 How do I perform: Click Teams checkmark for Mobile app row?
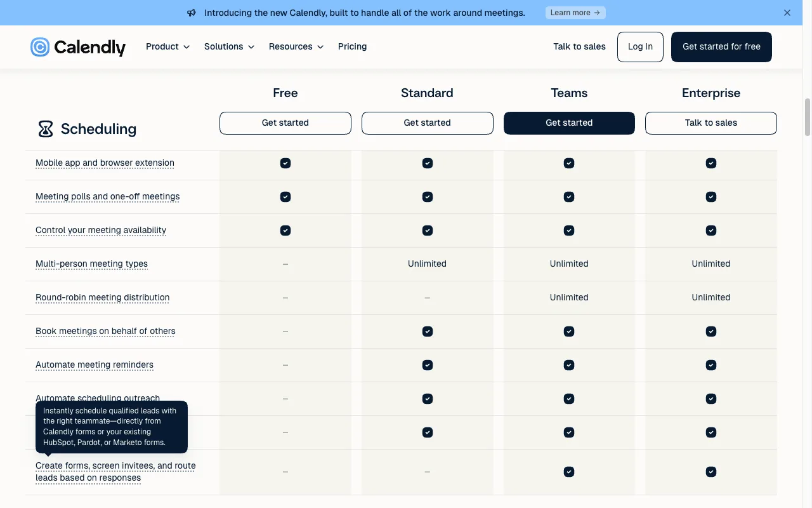click(569, 163)
